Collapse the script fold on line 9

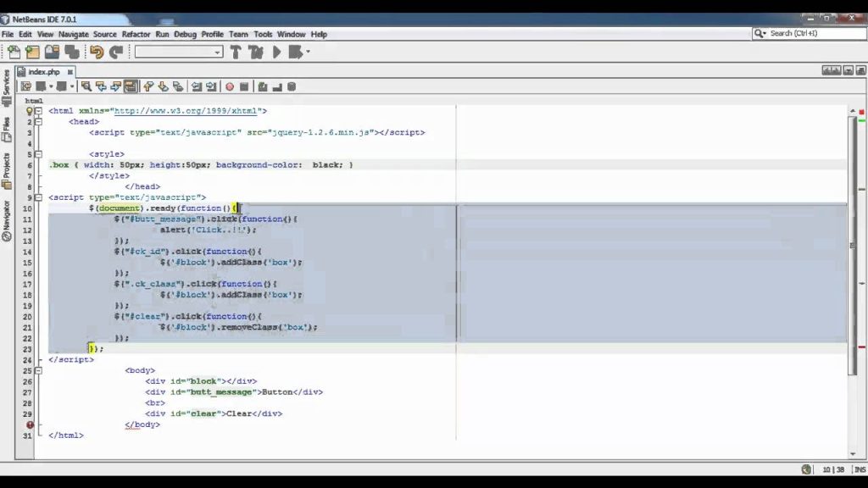38,197
